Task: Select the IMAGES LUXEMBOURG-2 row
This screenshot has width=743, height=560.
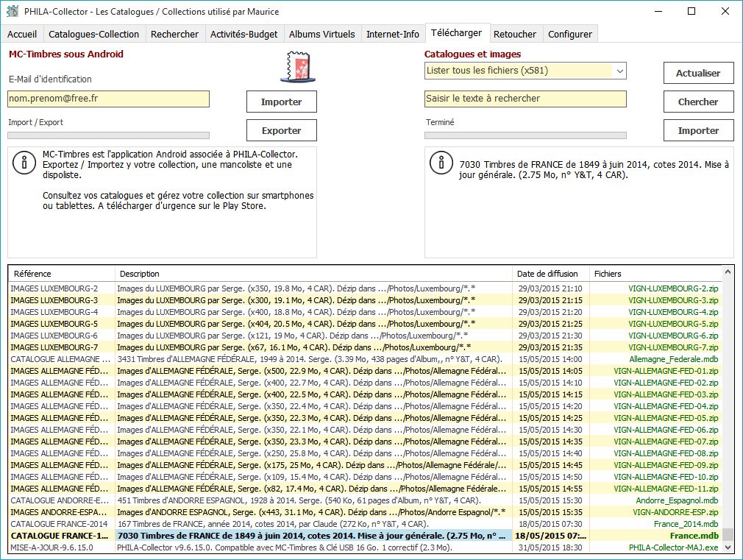Action: (x=366, y=288)
